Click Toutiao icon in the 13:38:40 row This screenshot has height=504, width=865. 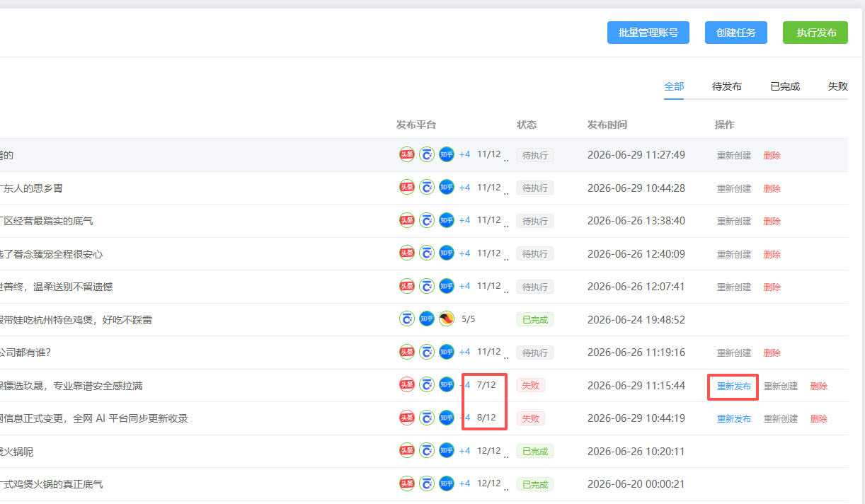[x=407, y=220]
